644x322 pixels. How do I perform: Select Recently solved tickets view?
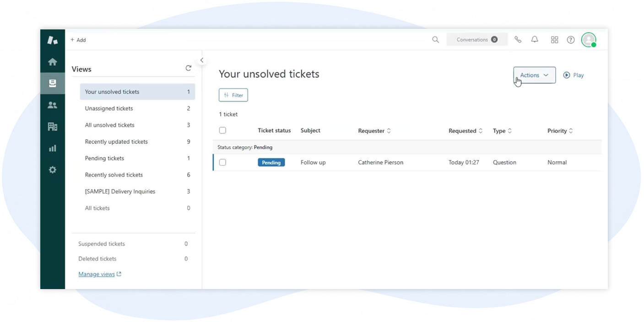[x=137, y=175]
